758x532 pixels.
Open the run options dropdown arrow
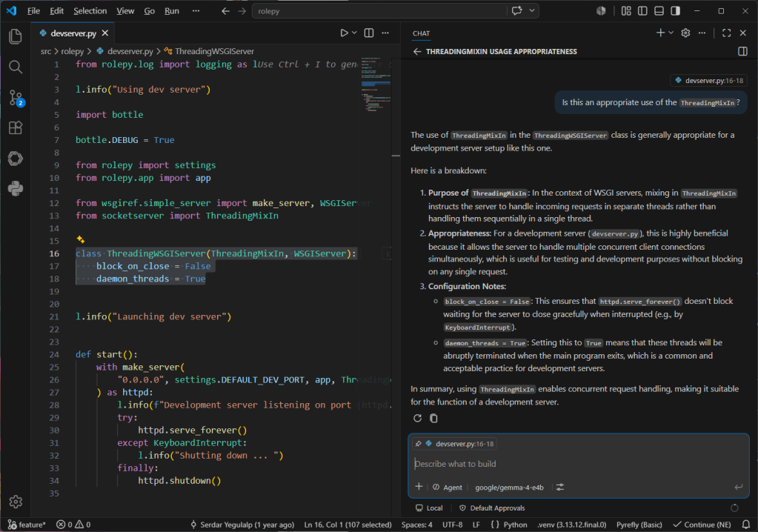354,33
